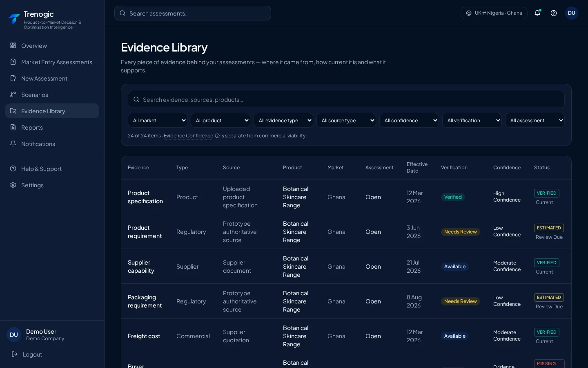Click the Settings gear icon
The width and height of the screenshot is (588, 368).
13,185
